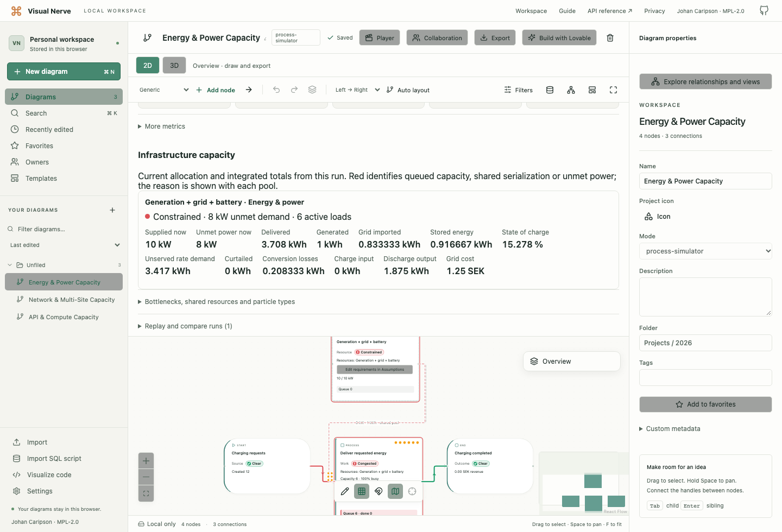The image size is (782, 532).
Task: Zoom in with the canvas plus button
Action: (146, 461)
